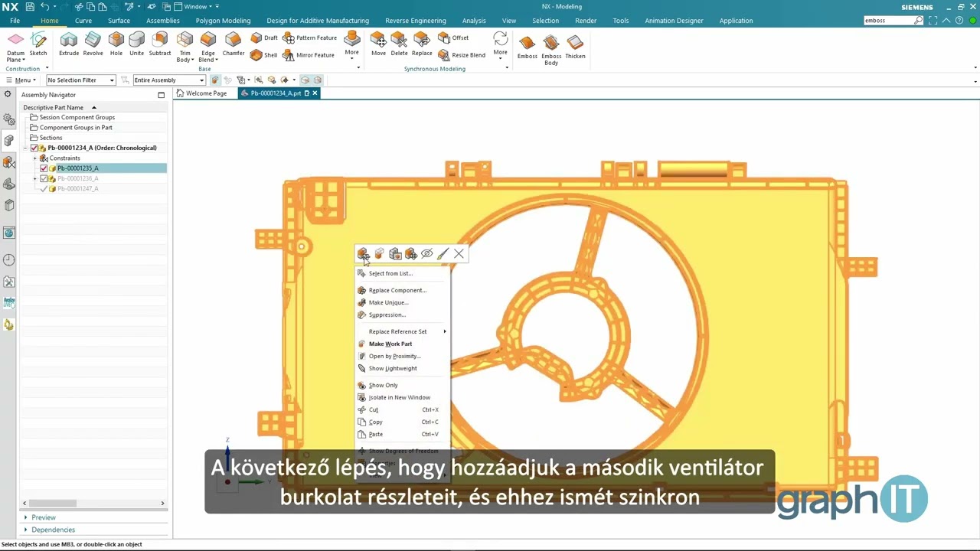This screenshot has width=980, height=551.
Task: Open the No Selection Filter dropdown
Action: (80, 80)
